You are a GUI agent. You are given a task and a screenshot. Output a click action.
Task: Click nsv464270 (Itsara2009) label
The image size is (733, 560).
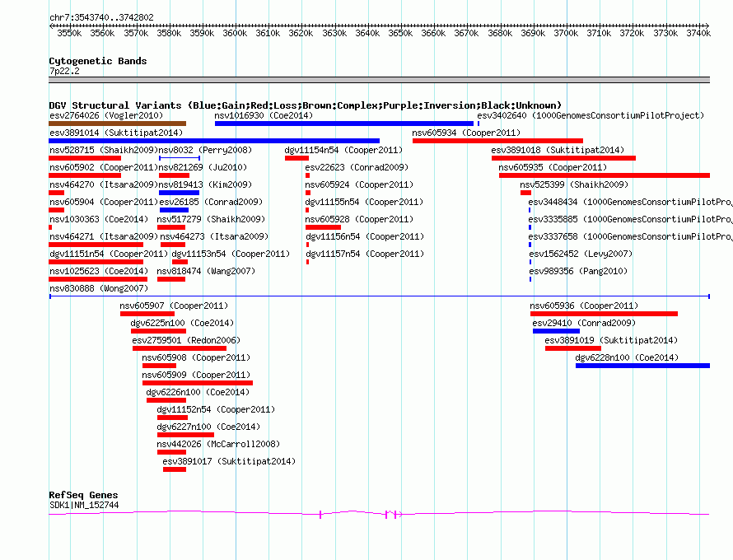tap(104, 184)
